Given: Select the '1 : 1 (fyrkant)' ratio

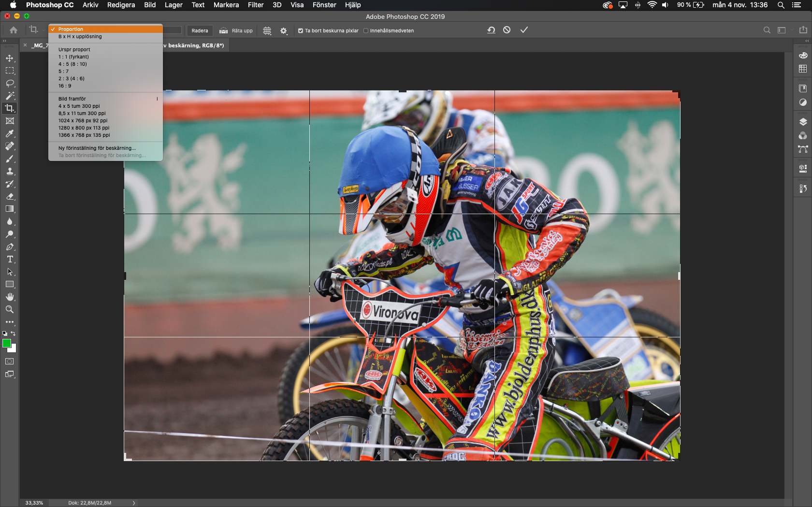Looking at the screenshot, I should pos(105,57).
